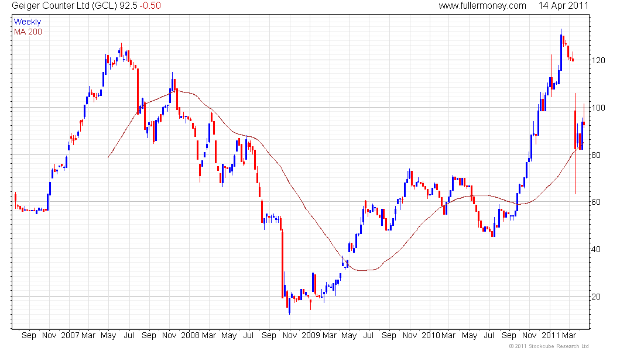Click the last 'Mar' label after 2011
Image resolution: width=644 pixels, height=351 pixels.
(x=569, y=335)
